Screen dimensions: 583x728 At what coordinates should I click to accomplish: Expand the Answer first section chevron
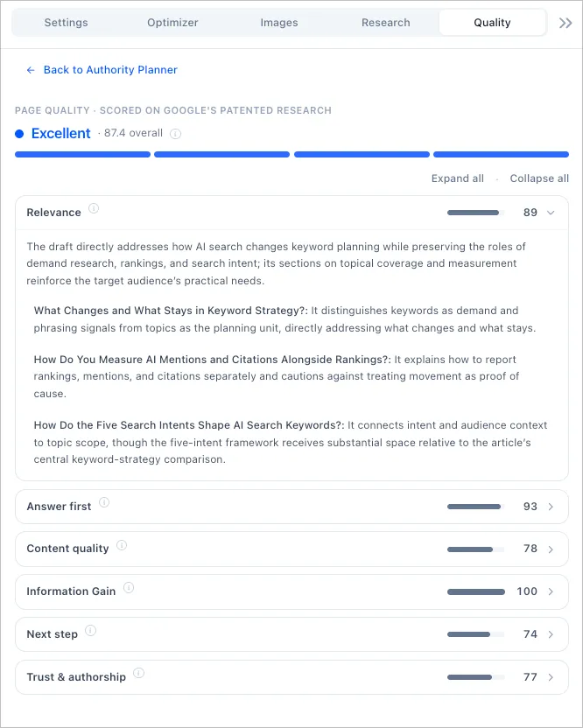(551, 507)
